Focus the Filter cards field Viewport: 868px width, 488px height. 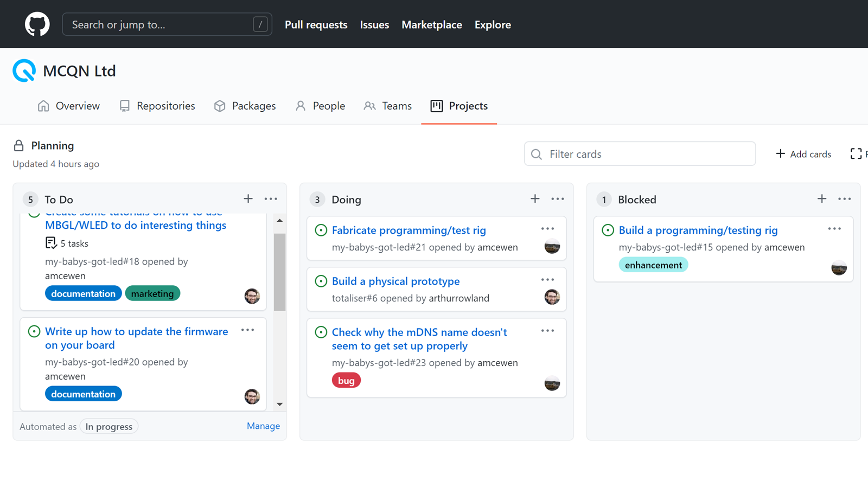click(x=640, y=154)
